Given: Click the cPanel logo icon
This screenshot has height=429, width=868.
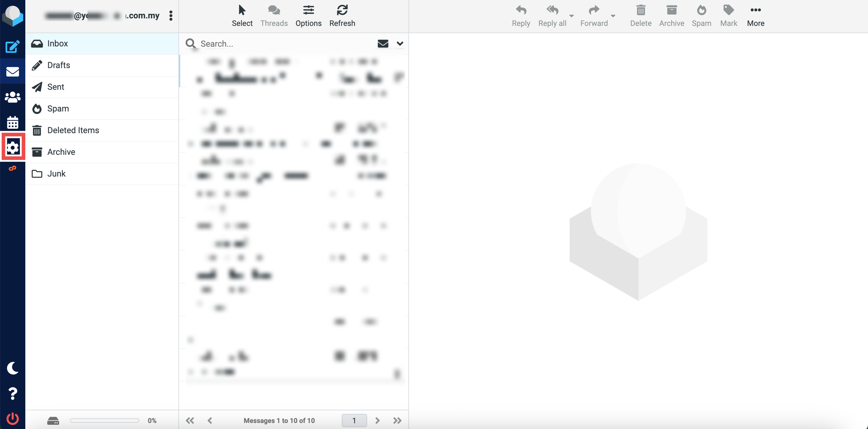Looking at the screenshot, I should pos(12,168).
